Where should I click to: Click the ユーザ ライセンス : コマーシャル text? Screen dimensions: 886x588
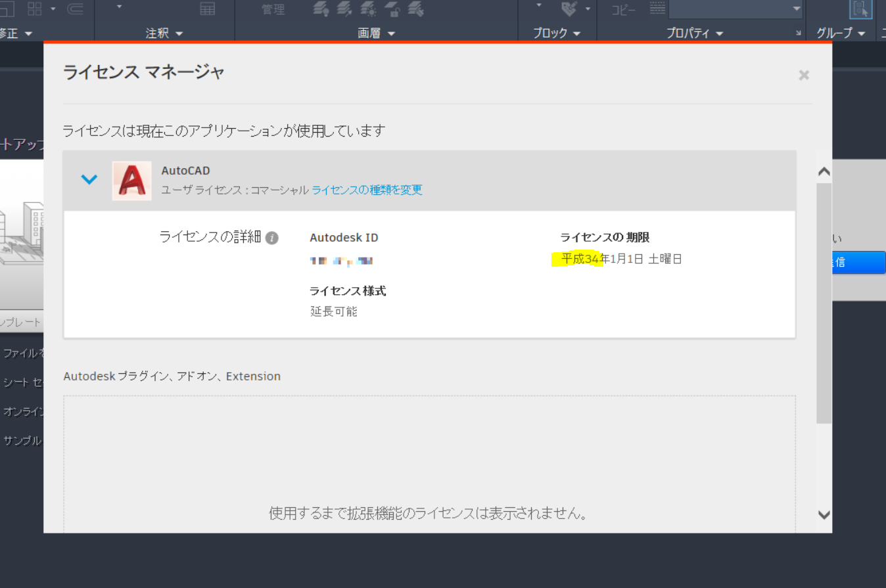pyautogui.click(x=235, y=190)
